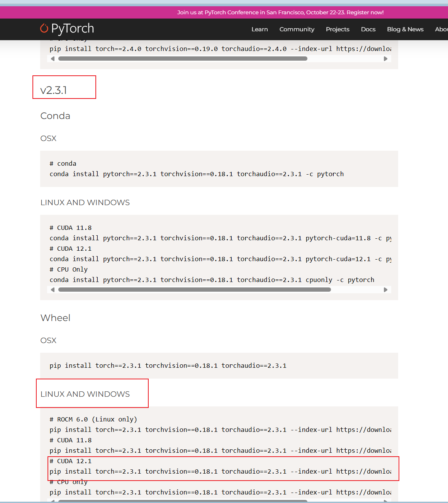Click pip install command under CUDA 11.8
448x503 pixels.
[220, 450]
